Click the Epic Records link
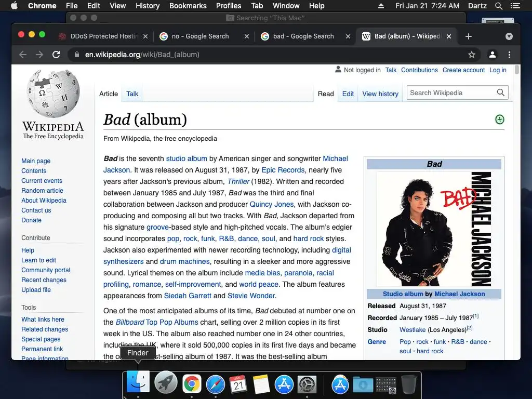Viewport: 532px width, 399px height. click(x=283, y=170)
